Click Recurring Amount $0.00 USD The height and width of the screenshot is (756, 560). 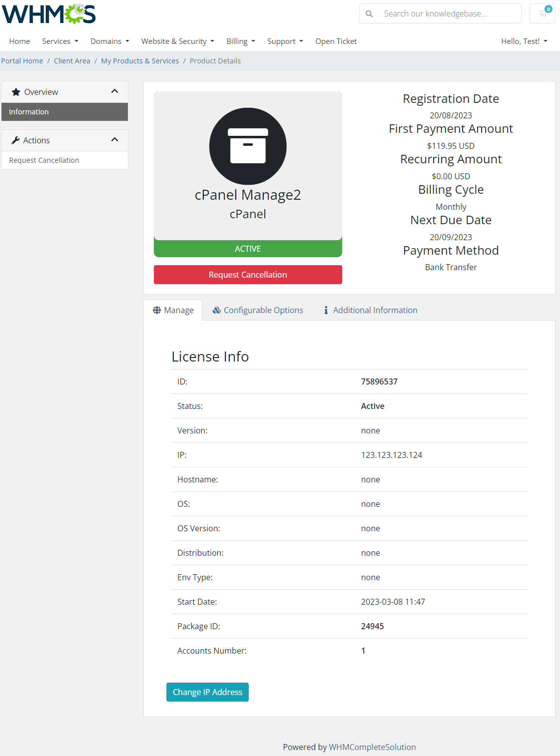tap(451, 176)
